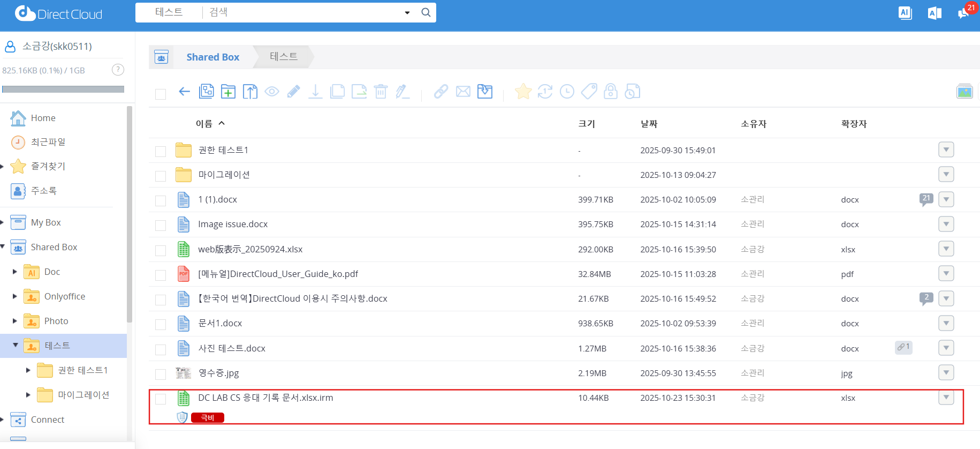980x449 pixels.
Task: Check the box for Image issue.docx
Action: click(161, 226)
